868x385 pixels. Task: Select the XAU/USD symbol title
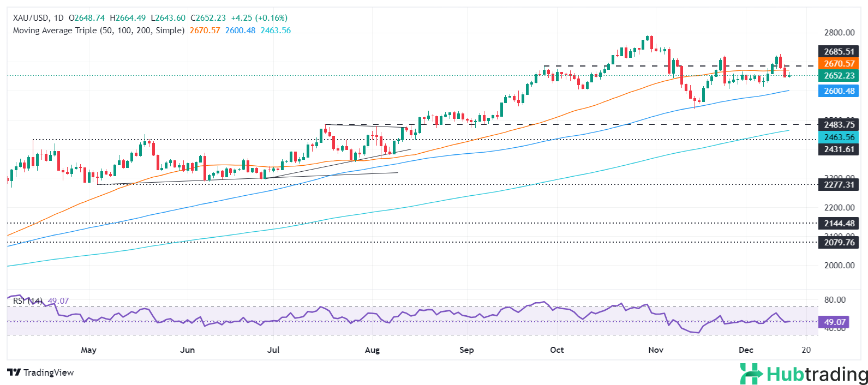click(x=31, y=18)
